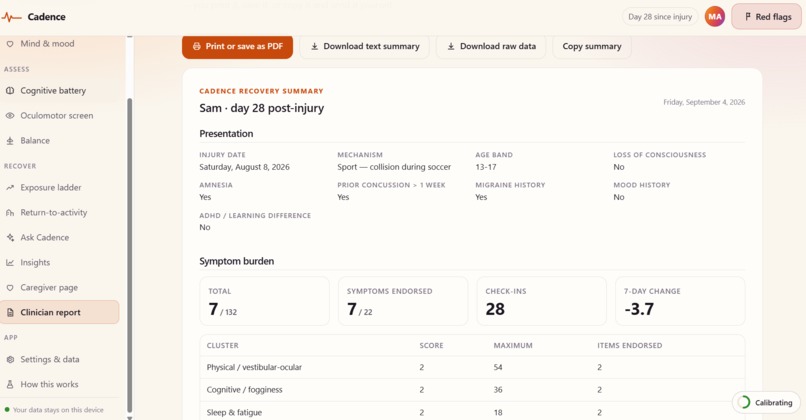Click Day 28 since injury badge
806x420 pixels.
tap(660, 17)
